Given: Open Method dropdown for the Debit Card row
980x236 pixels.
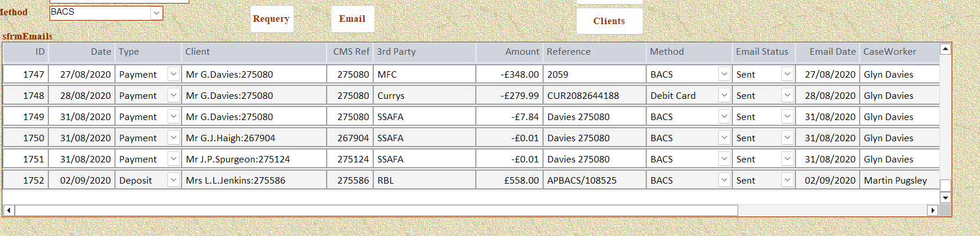Looking at the screenshot, I should [724, 95].
